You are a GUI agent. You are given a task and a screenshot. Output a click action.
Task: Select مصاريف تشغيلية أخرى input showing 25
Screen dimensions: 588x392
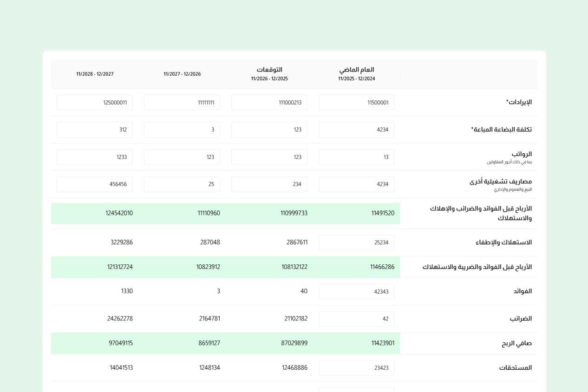pos(182,184)
